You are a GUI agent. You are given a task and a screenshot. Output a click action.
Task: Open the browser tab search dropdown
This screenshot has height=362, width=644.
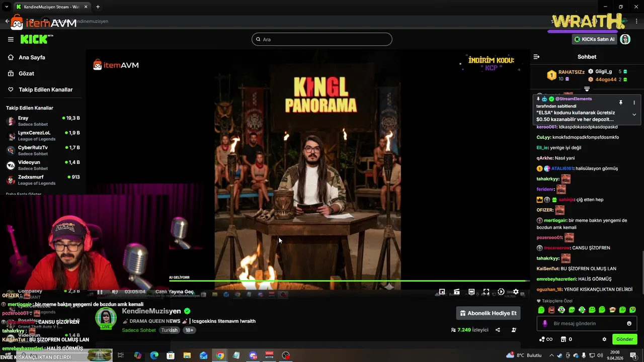[7, 7]
